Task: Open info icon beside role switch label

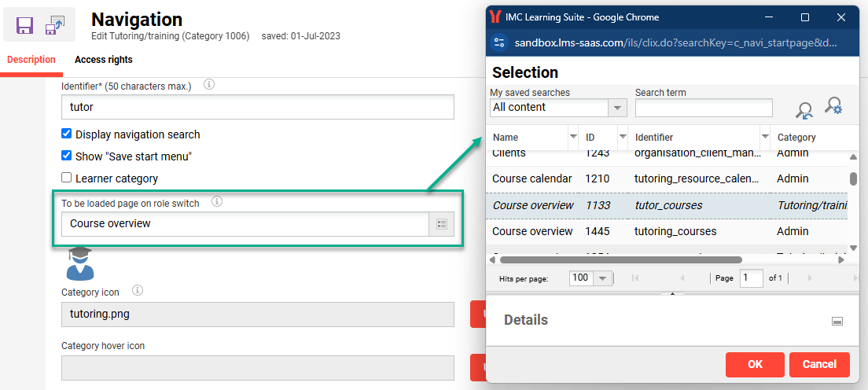Action: pos(217,201)
